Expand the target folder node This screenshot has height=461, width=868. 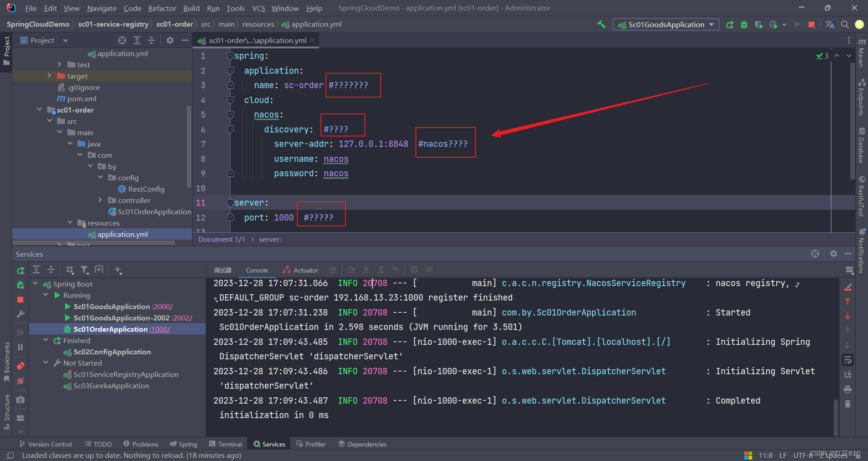click(49, 76)
